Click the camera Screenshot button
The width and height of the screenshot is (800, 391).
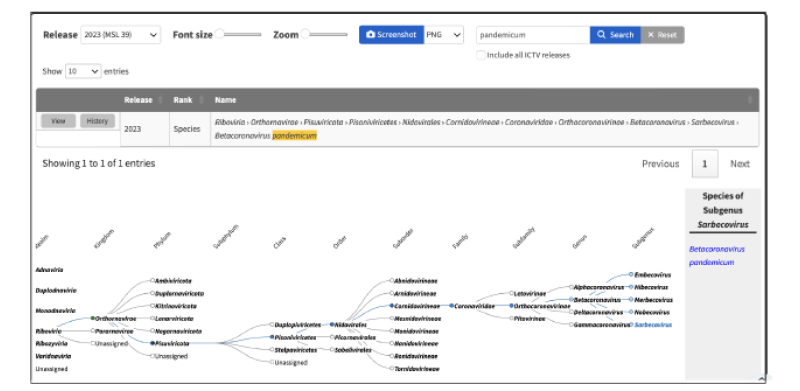pos(391,35)
